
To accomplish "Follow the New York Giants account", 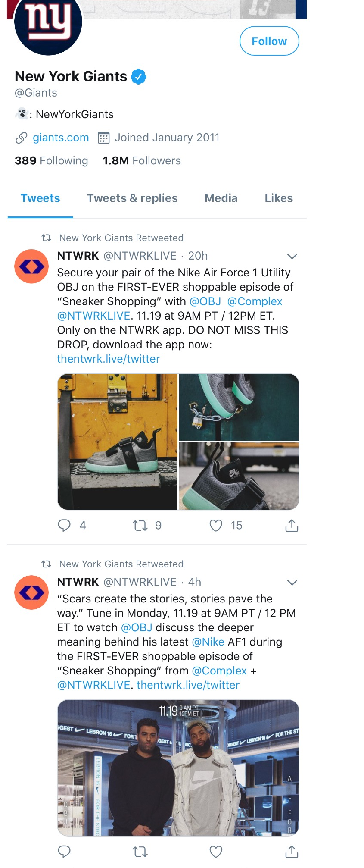I will (269, 41).
